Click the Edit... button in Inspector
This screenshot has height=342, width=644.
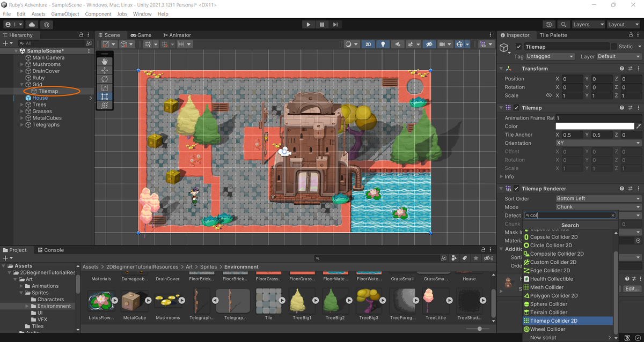(632, 288)
